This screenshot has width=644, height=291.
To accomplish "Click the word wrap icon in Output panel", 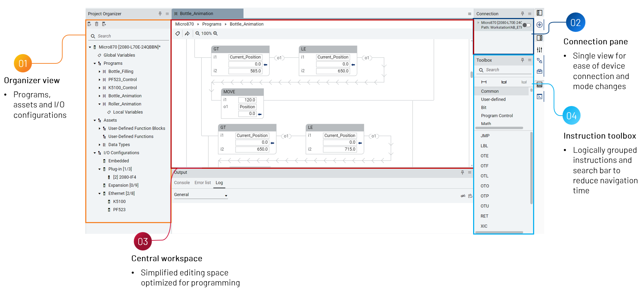I will pos(470,196).
